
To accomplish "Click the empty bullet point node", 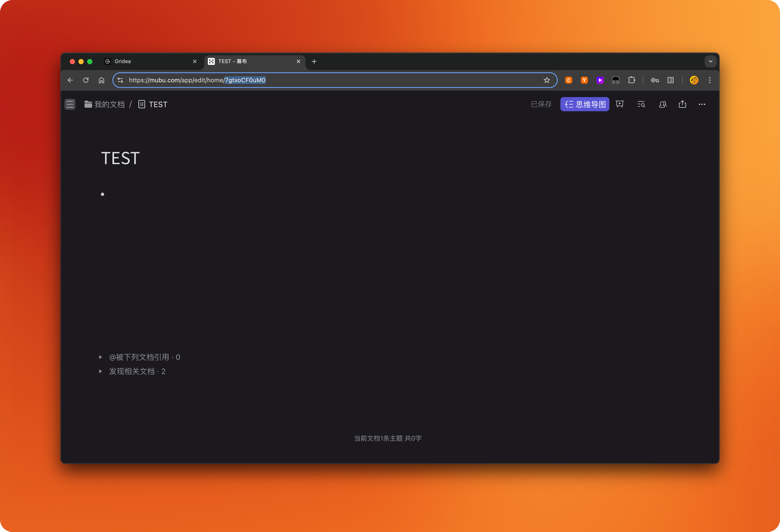I will 102,194.
